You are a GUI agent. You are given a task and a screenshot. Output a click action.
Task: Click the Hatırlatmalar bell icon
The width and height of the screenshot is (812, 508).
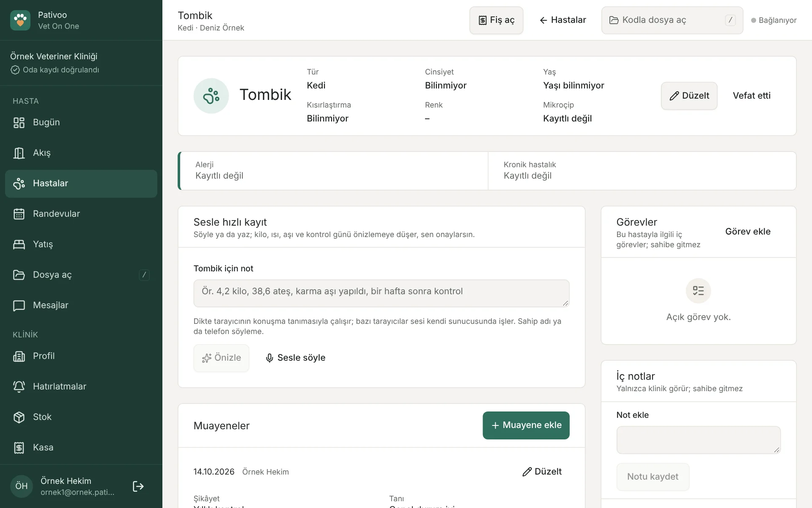pos(19,387)
